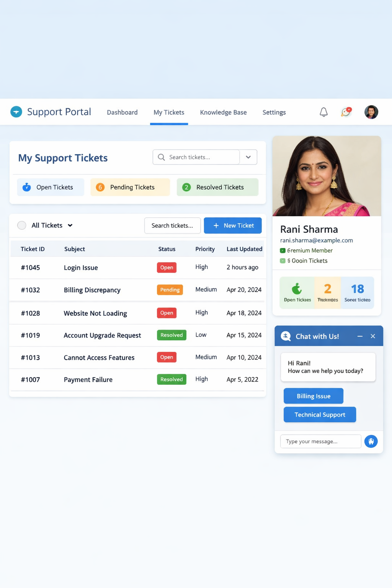Minimize the Chat with Us panel
The width and height of the screenshot is (392, 588).
point(360,336)
